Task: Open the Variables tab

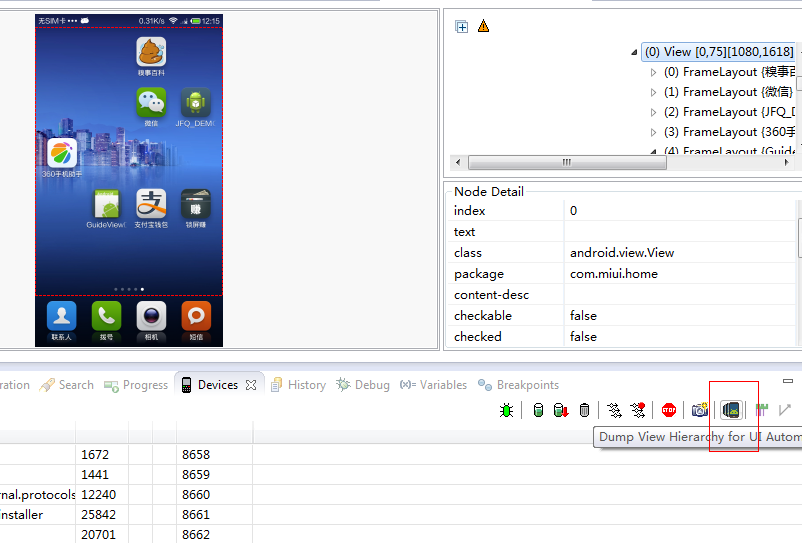Action: tap(433, 385)
